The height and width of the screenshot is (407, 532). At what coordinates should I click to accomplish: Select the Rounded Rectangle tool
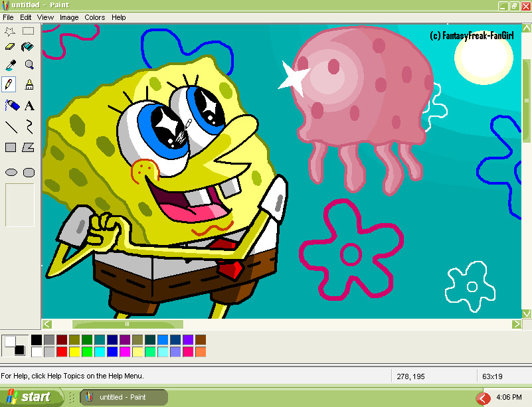click(x=29, y=172)
